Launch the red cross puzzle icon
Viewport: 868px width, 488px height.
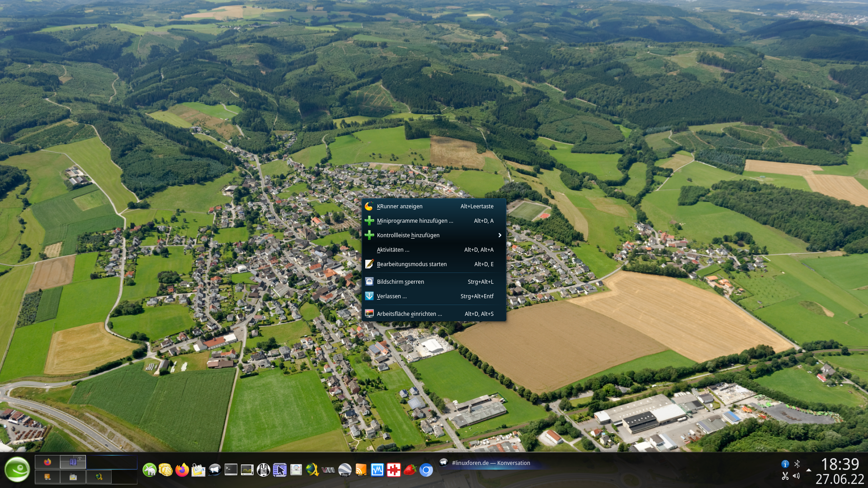tap(393, 470)
